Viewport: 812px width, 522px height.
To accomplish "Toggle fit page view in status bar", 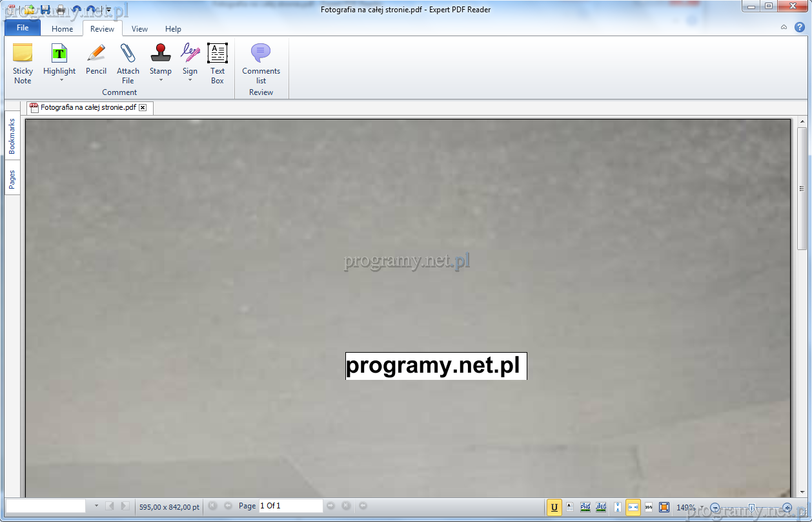I will (664, 507).
